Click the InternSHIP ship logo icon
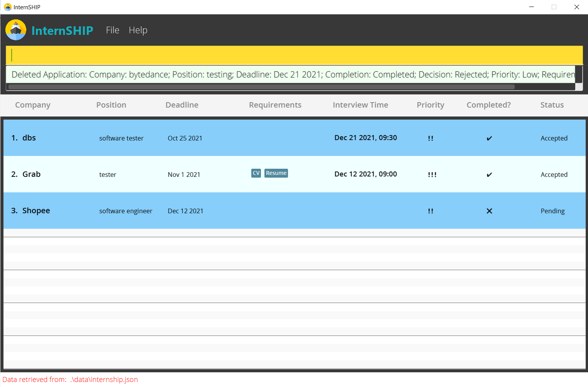This screenshot has width=588, height=387. pos(16,30)
